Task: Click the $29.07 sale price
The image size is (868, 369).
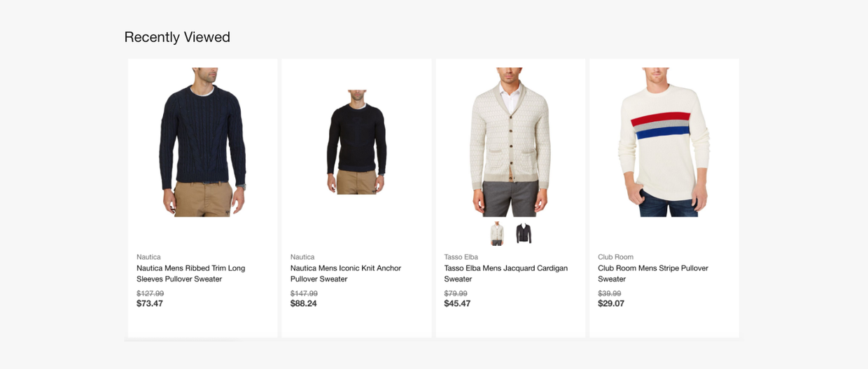Action: pyautogui.click(x=611, y=303)
